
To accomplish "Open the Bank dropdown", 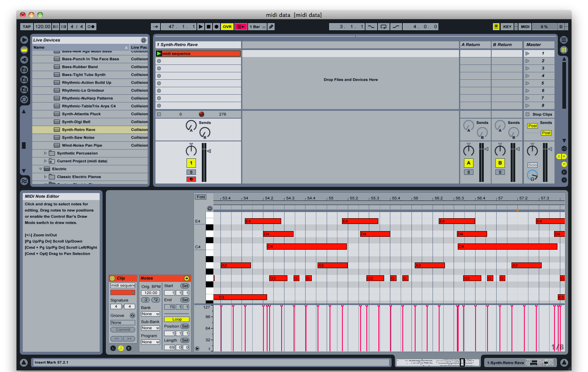I will (x=151, y=314).
